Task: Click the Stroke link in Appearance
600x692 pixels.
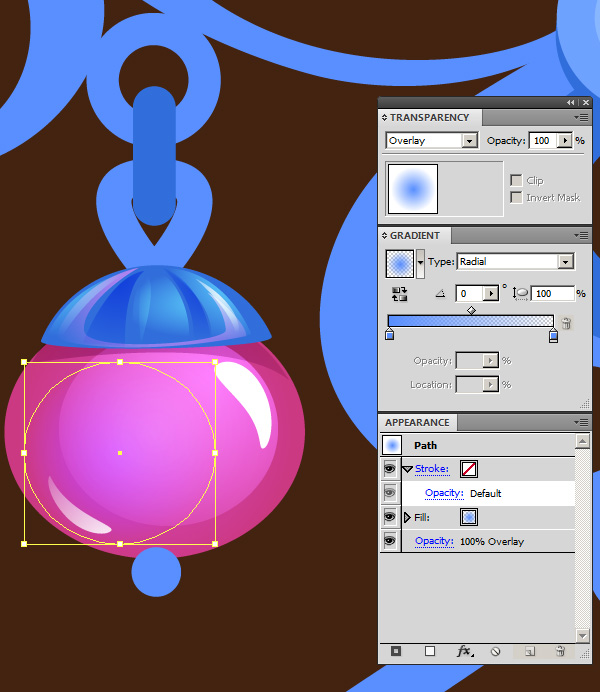Action: [x=431, y=468]
